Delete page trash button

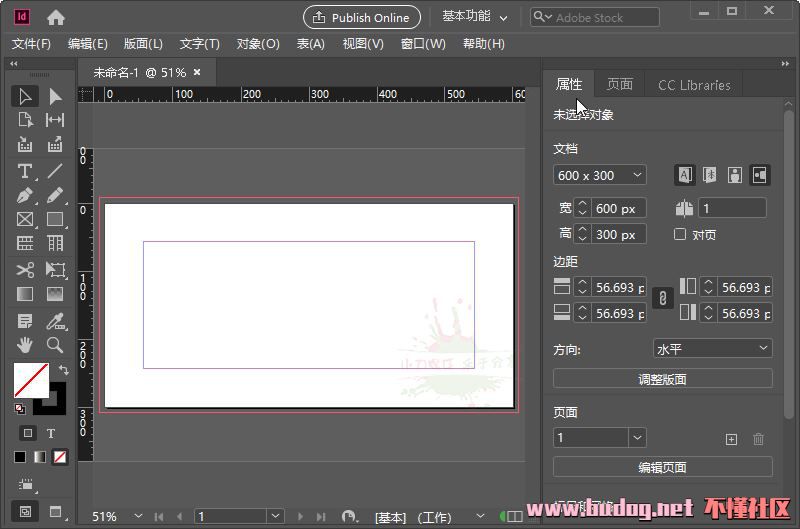click(x=759, y=439)
